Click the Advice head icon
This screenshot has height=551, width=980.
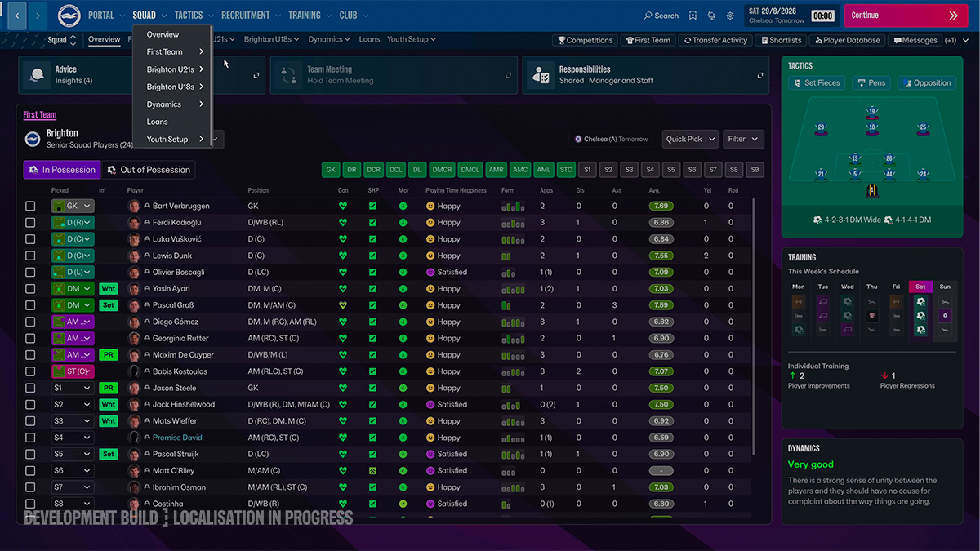click(37, 75)
